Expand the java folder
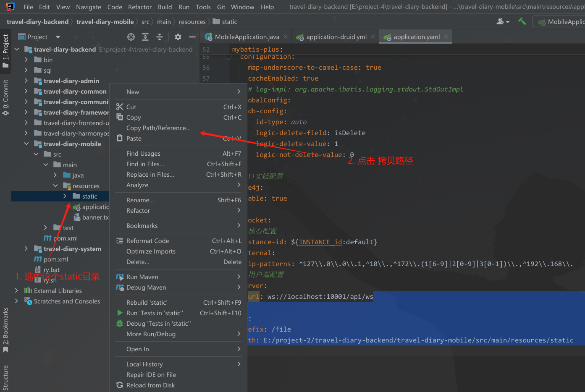This screenshot has width=585, height=392. coord(55,175)
